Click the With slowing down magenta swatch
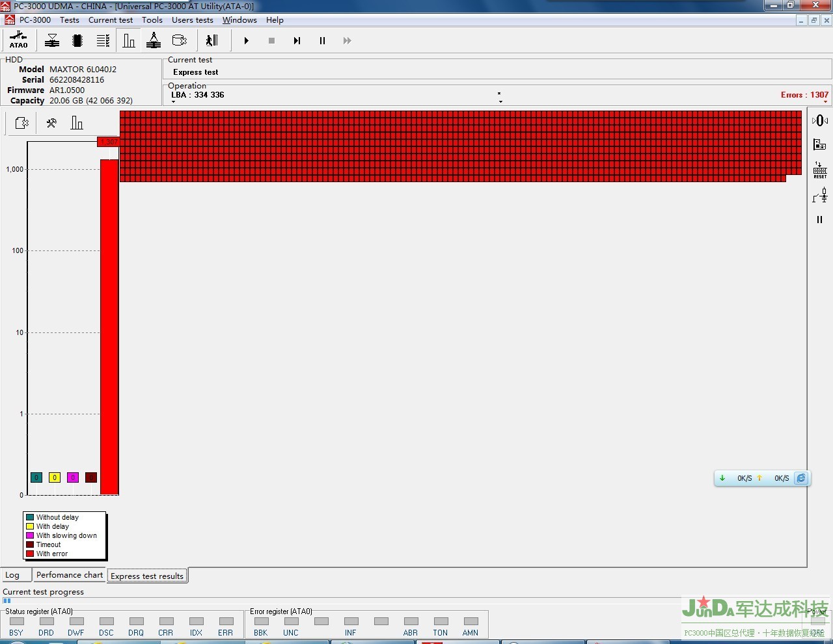Screen dimensions: 833x644 (30, 536)
